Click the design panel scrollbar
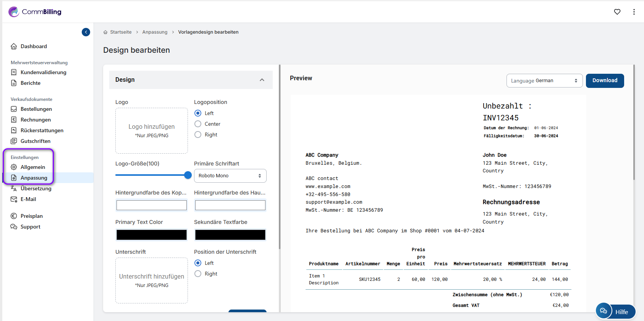 tap(280, 157)
